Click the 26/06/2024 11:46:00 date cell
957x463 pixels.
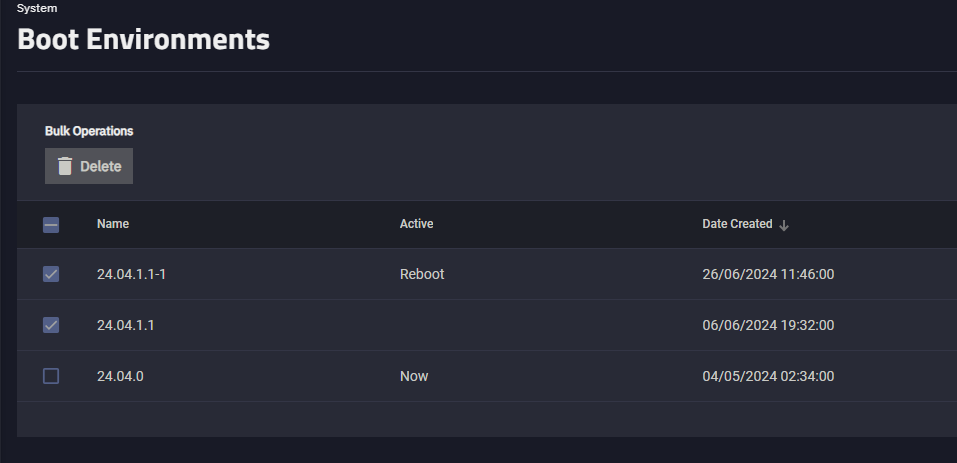pos(768,275)
